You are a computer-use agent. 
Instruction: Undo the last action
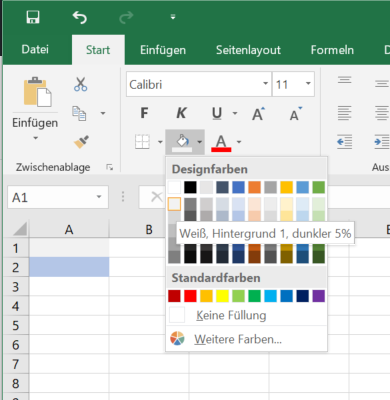[80, 17]
